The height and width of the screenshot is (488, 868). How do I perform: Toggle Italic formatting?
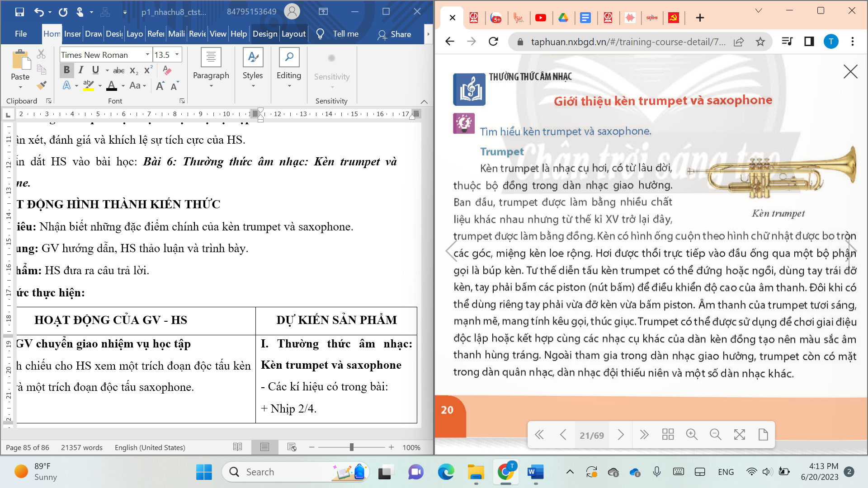click(81, 70)
